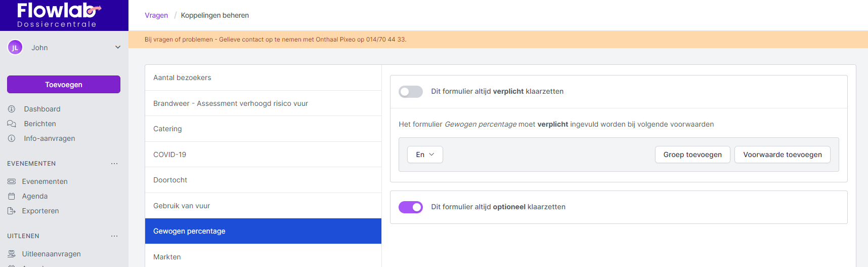The image size is (868, 267).
Task: Enable the always verplicht form toggle
Action: click(411, 92)
